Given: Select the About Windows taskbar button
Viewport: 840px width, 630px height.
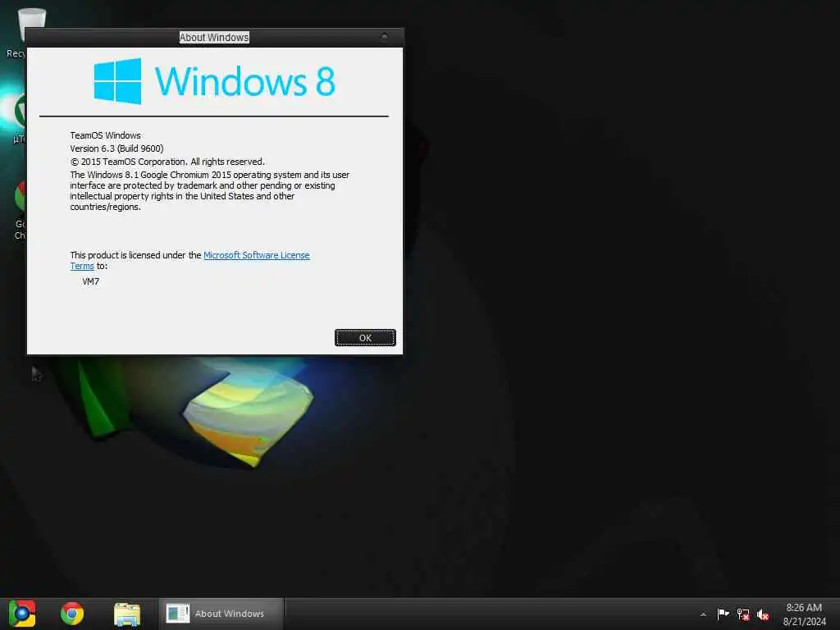Looking at the screenshot, I should (221, 614).
